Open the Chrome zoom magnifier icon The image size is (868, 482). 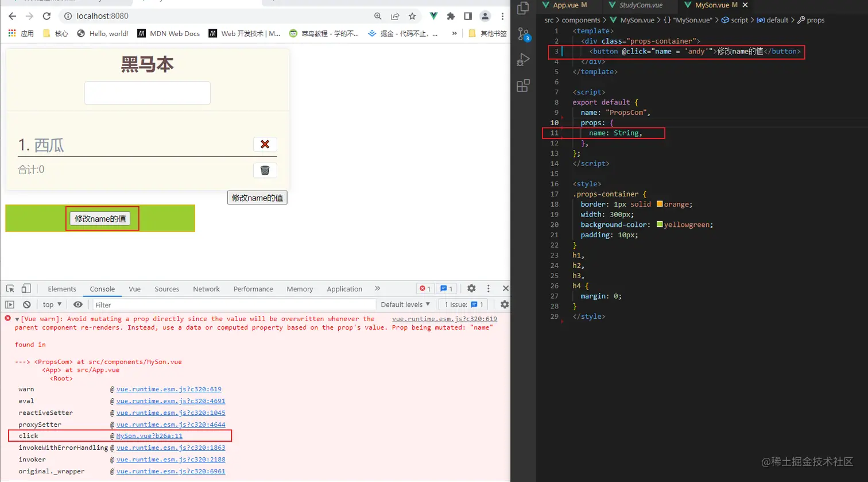pos(378,16)
